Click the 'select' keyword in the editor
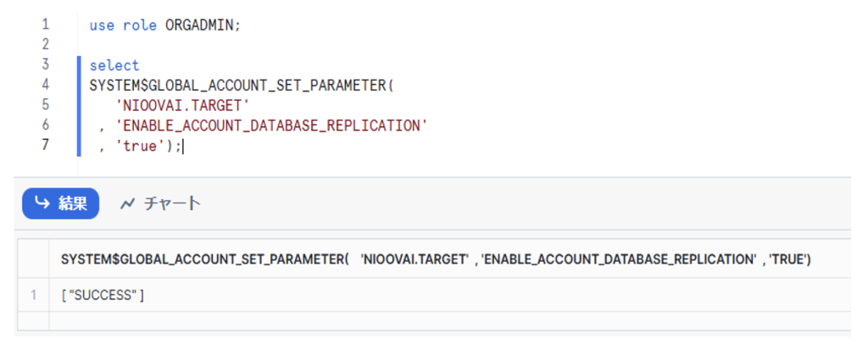This screenshot has width=868, height=345. 114,65
